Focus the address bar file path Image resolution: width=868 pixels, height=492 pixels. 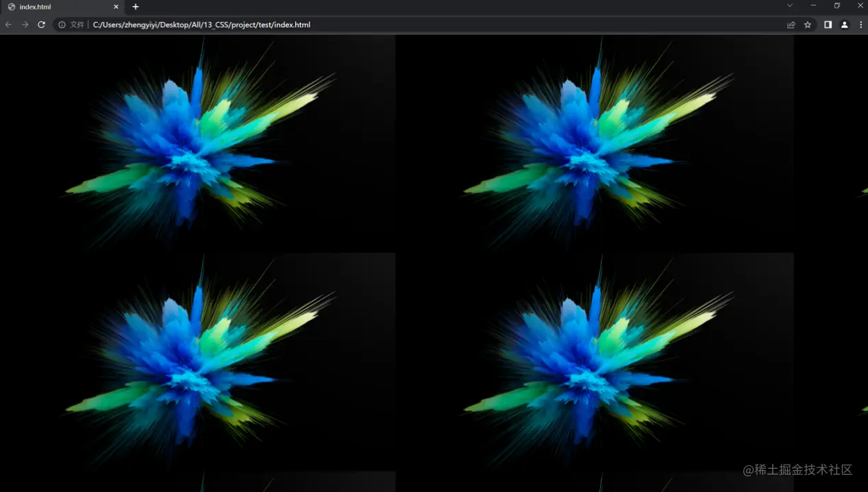(201, 25)
